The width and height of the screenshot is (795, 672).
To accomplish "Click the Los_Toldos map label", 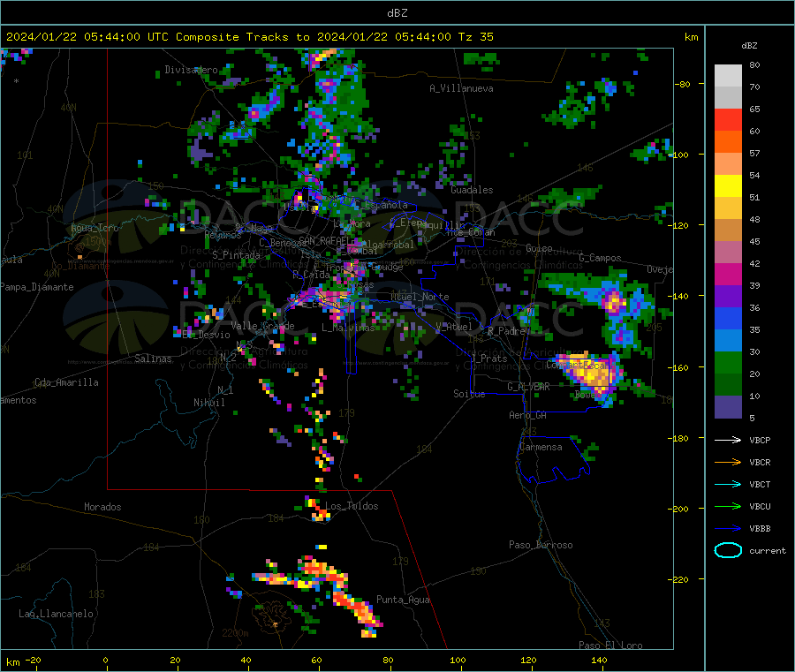I will [x=352, y=506].
